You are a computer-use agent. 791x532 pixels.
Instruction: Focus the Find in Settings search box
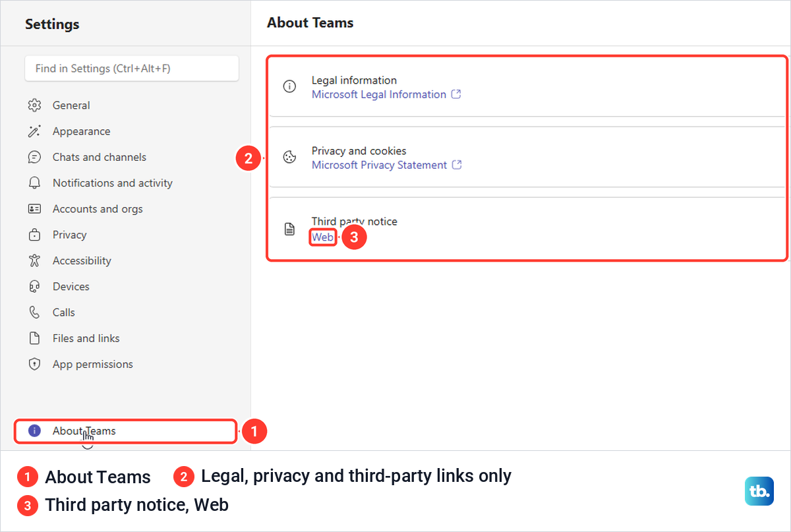pos(132,68)
